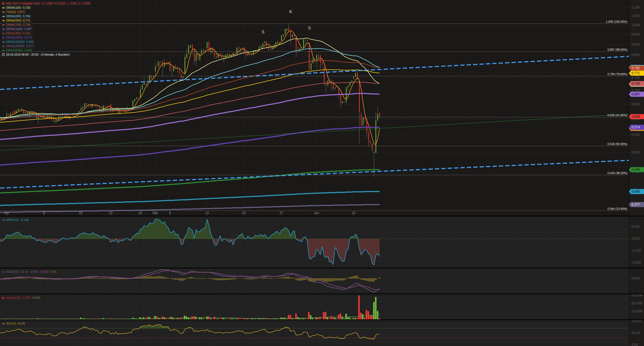This screenshot has height=346, width=644.
Task: Select the 1,009 (100.00%) Fibonacci label
Action: pyautogui.click(x=616, y=22)
